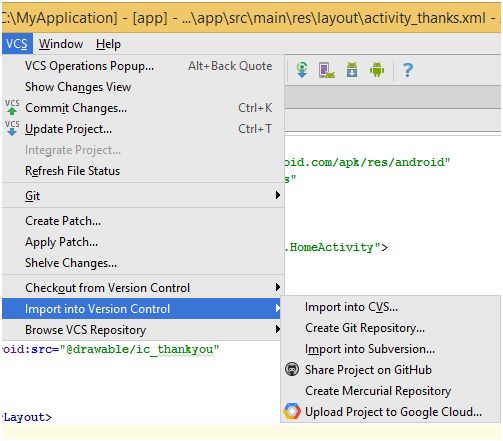Image resolution: width=503 pixels, height=441 pixels.
Task: Click the closing Layout tag in editor
Action: pyautogui.click(x=27, y=417)
